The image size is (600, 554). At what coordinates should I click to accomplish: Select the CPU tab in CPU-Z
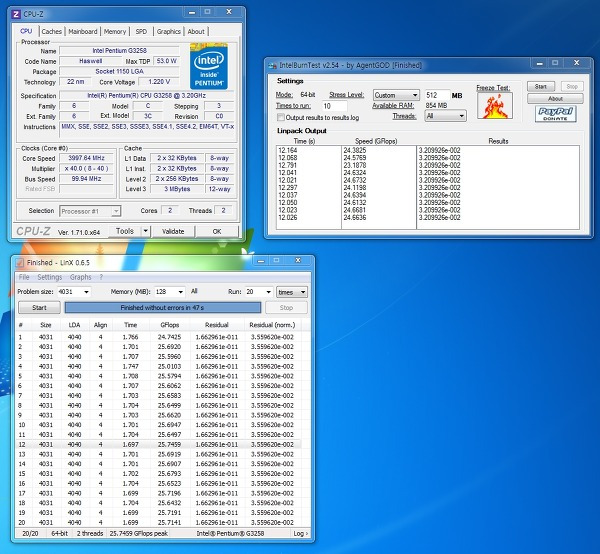[26, 31]
